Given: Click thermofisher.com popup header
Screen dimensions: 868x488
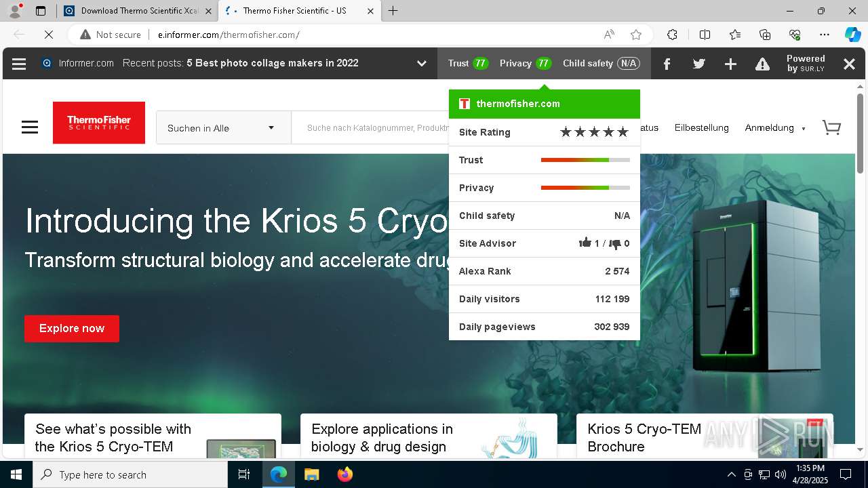Looking at the screenshot, I should 545,104.
